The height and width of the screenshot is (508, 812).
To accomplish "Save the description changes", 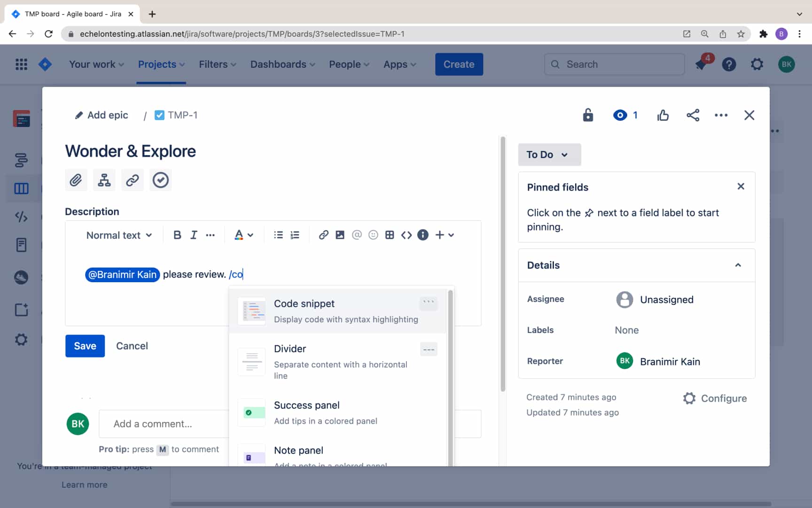I will click(85, 346).
